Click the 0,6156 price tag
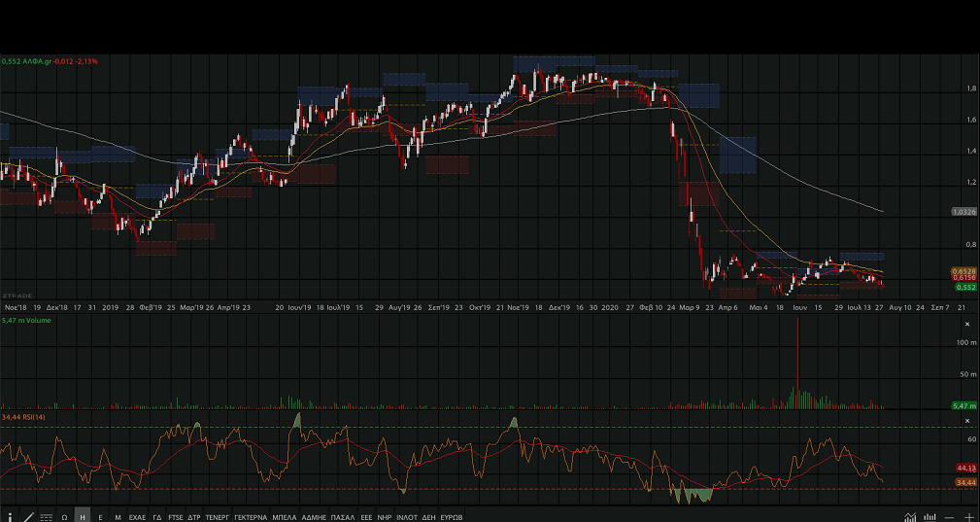The width and height of the screenshot is (980, 522). point(963,278)
